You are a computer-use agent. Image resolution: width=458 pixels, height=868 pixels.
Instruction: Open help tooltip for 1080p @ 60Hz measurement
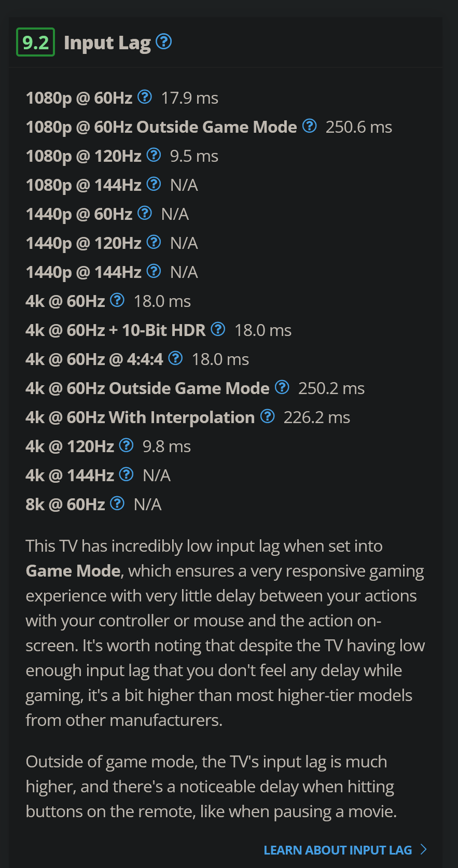(145, 96)
